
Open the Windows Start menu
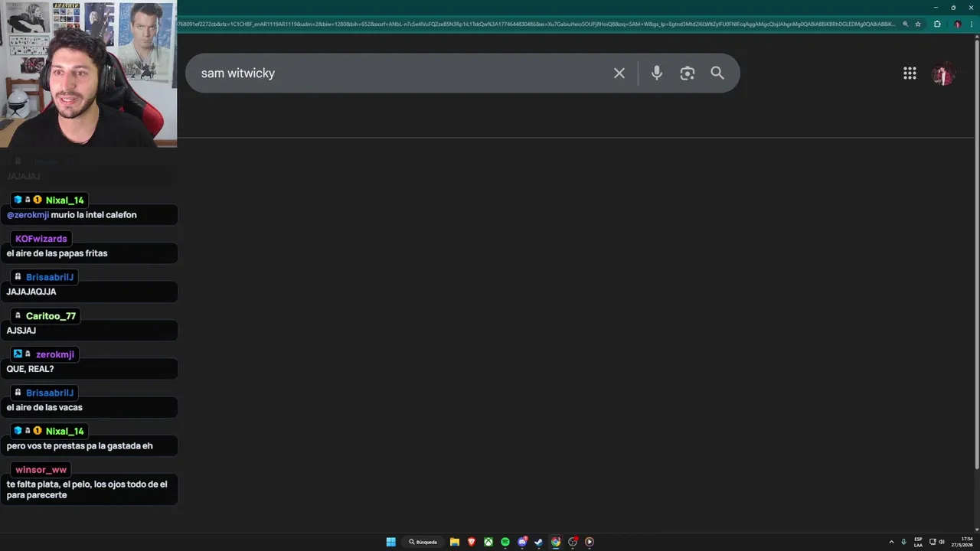390,542
